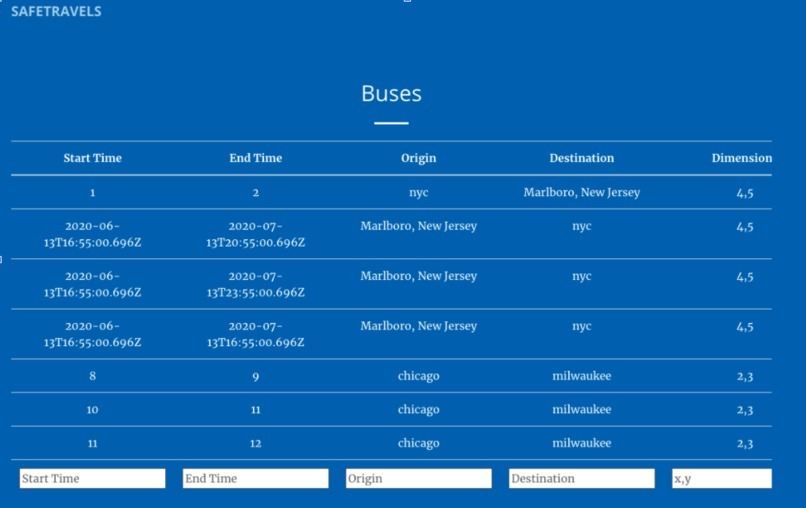Select start time cell with value 8
Viewport: 806px width, 508px height.
tap(93, 376)
